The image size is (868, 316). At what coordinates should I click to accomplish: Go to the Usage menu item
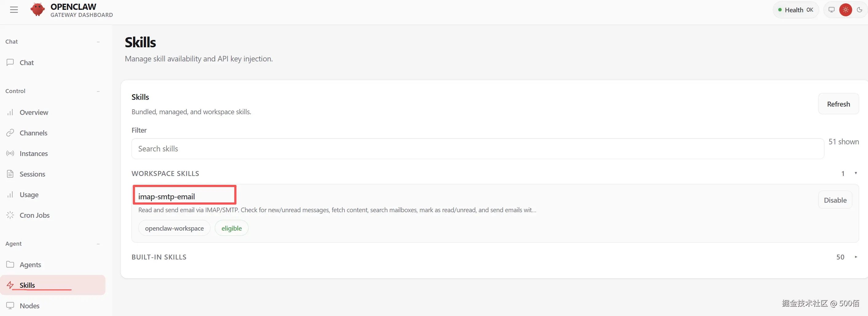coord(29,195)
